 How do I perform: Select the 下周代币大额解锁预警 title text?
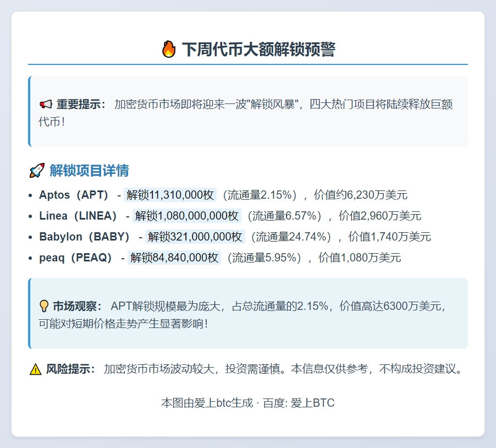pos(258,50)
